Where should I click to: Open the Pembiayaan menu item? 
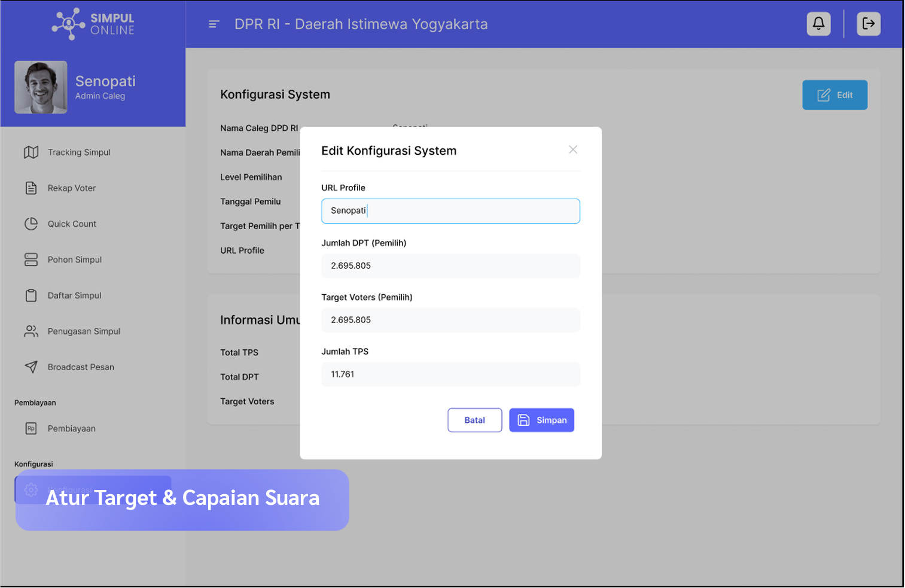[x=72, y=429]
